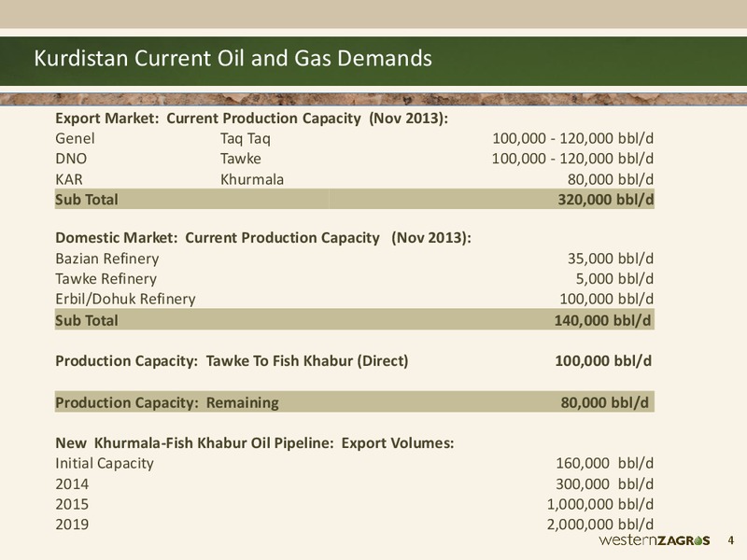747x560 pixels.
Task: Click the 'Tawke Refinery' row label
Action: [x=106, y=278]
